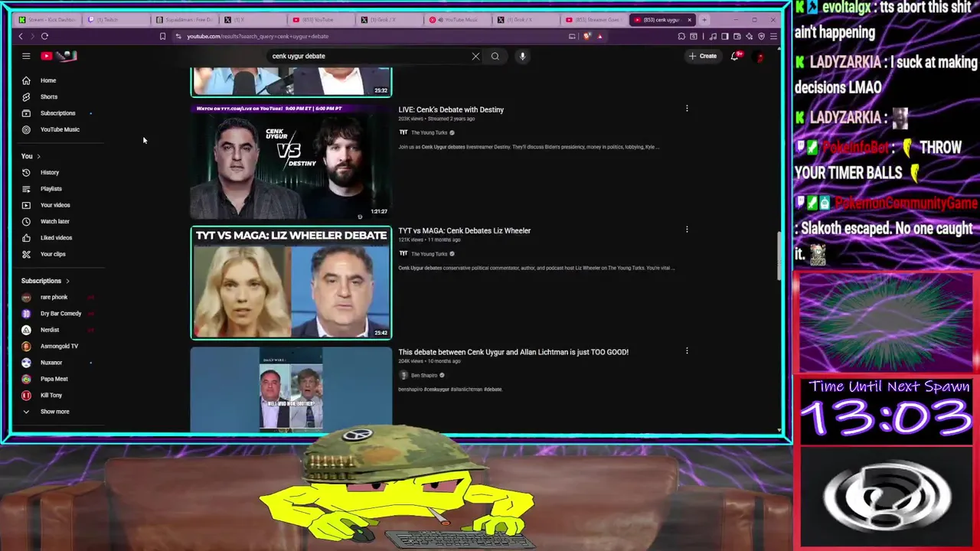
Task: Open Shorts in the sidebar
Action: [x=48, y=96]
